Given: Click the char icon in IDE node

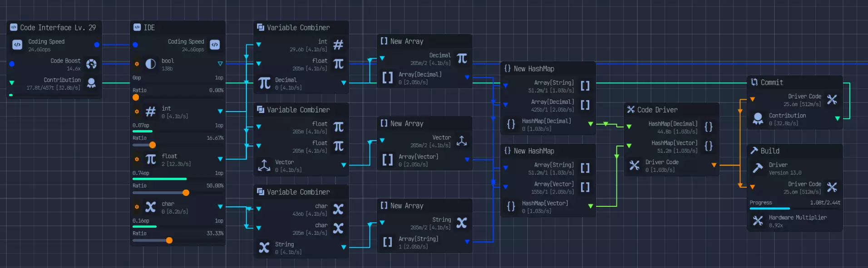Looking at the screenshot, I should tap(150, 207).
